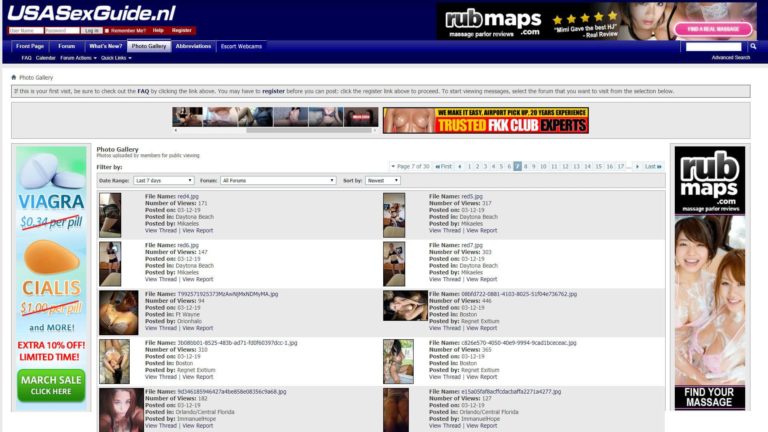Click Find a Real Massage banner button
Viewport: 768px width, 432px height.
[713, 29]
